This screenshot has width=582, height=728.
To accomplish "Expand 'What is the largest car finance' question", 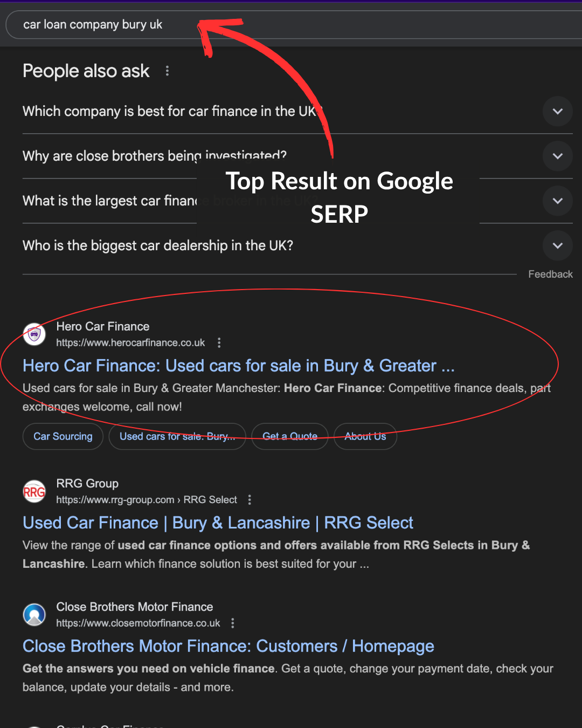I will point(557,201).
